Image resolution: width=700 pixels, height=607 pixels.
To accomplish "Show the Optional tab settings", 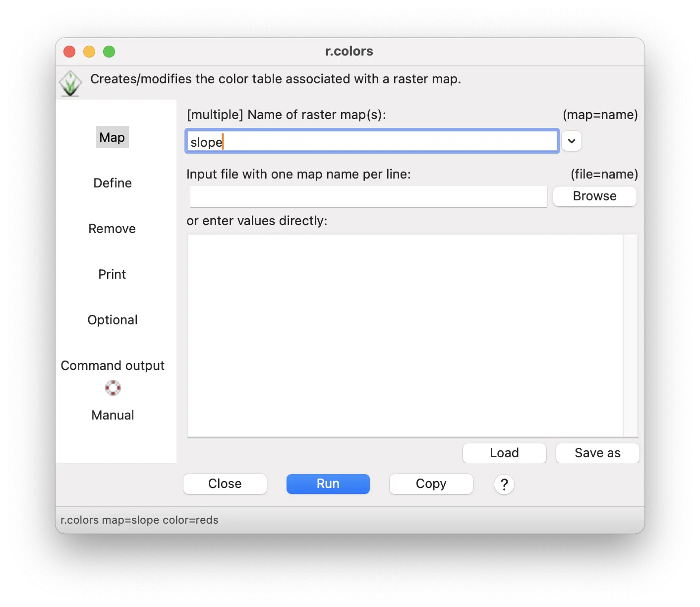I will [x=112, y=320].
